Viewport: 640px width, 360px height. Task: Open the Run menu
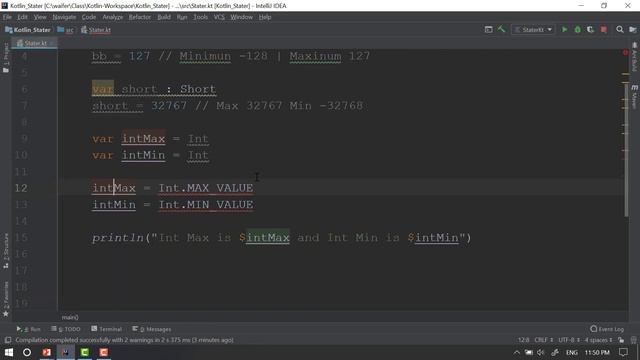(182, 17)
